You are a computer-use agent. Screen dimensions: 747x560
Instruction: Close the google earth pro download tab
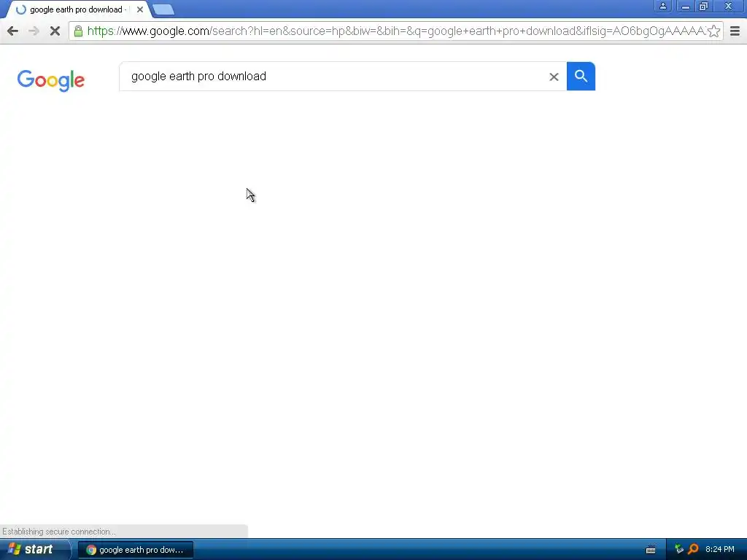[139, 9]
